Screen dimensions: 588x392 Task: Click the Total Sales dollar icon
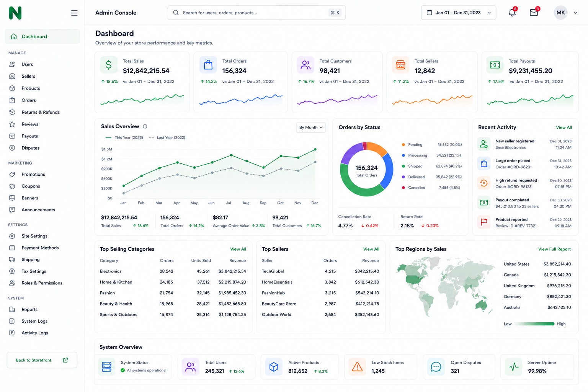(109, 65)
